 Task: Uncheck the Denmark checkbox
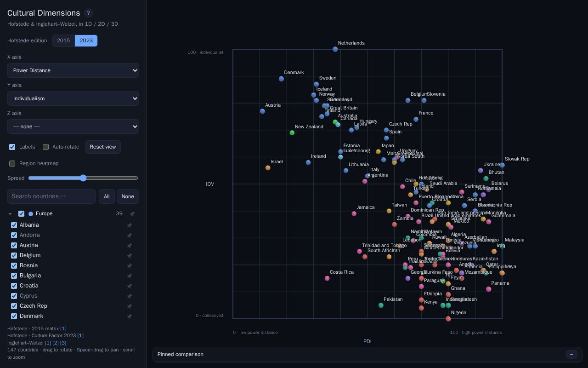14,316
